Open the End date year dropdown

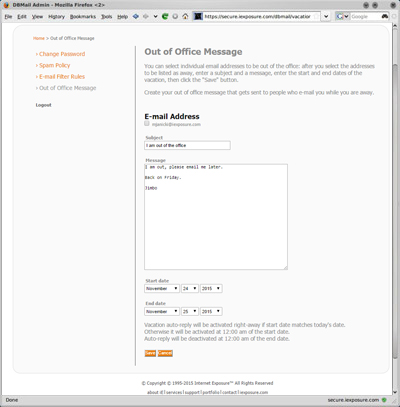(211, 311)
